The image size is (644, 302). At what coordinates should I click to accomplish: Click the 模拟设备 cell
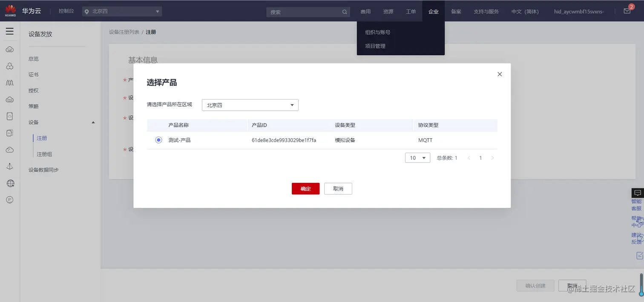[x=345, y=140]
